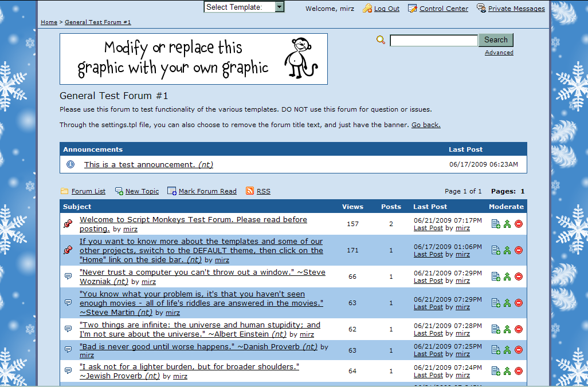Click the Mark Forum Read icon
588x387 pixels.
172,191
